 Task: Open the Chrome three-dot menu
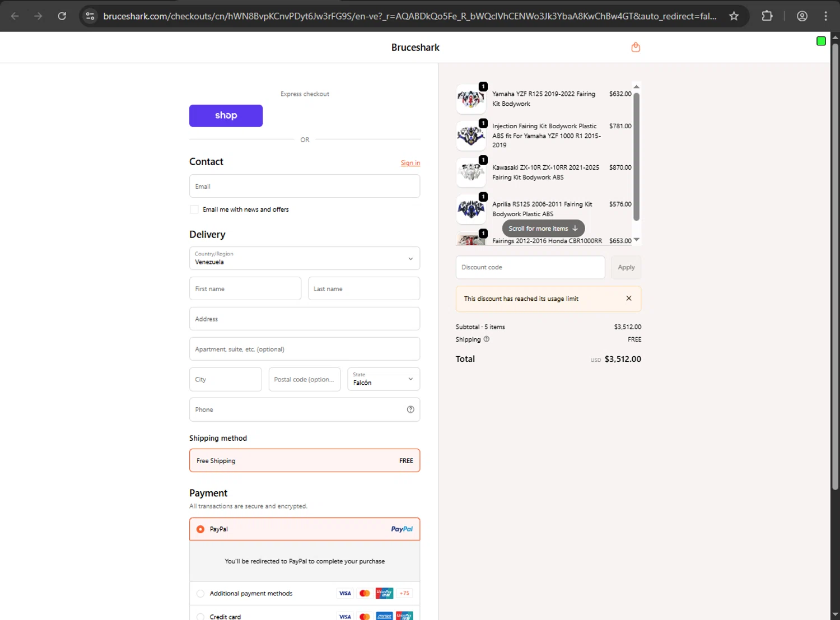(x=825, y=16)
